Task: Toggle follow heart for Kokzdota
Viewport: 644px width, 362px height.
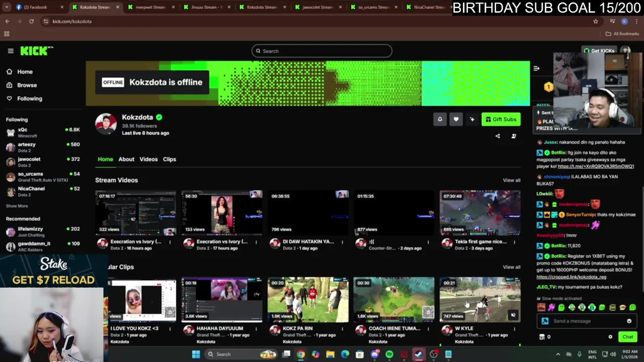Action: point(456,119)
